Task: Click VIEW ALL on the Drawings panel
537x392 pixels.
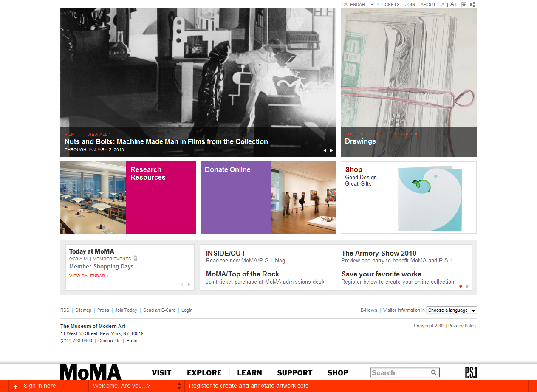Action: 405,134
